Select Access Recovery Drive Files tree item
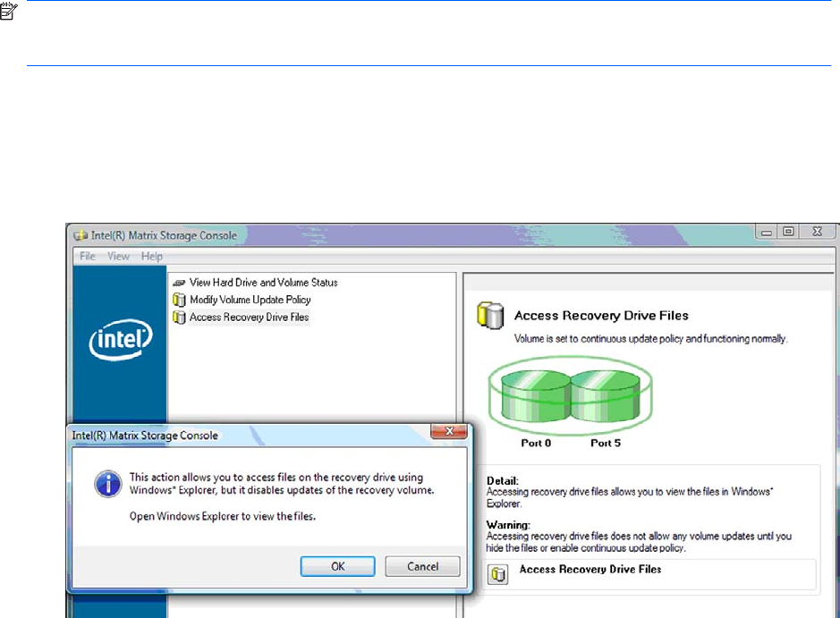The height and width of the screenshot is (618, 840). [249, 317]
